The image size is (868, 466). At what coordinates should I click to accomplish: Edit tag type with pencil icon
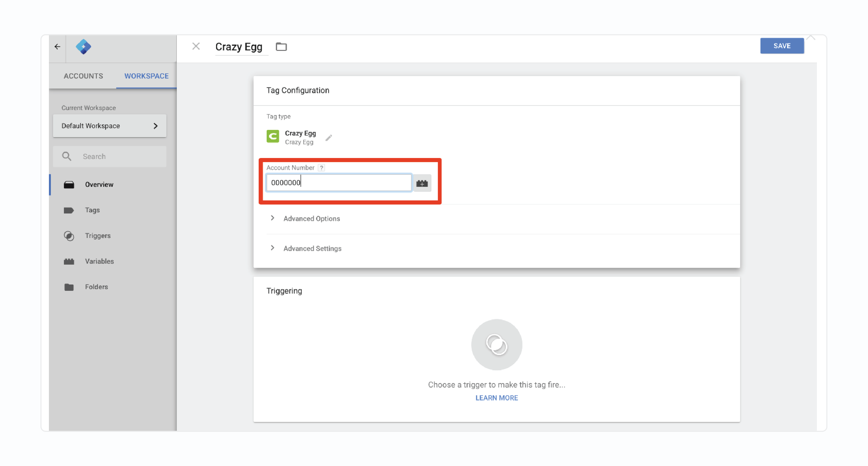point(329,138)
